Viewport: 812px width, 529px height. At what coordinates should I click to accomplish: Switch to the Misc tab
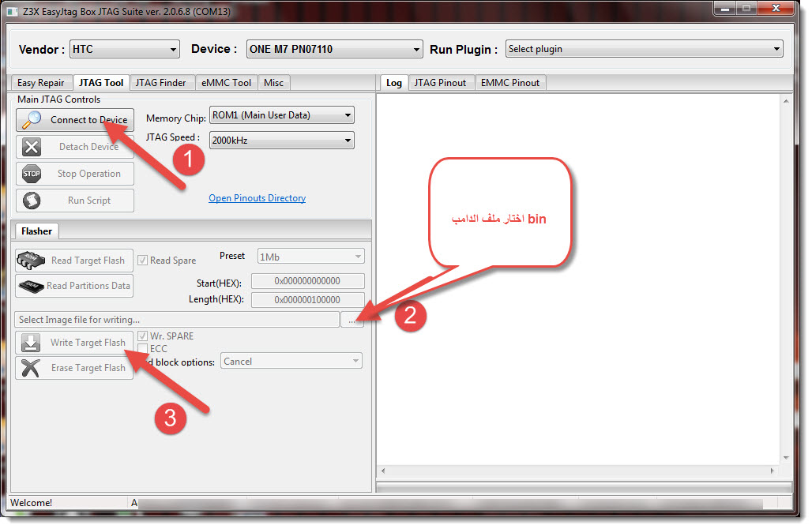click(x=274, y=83)
